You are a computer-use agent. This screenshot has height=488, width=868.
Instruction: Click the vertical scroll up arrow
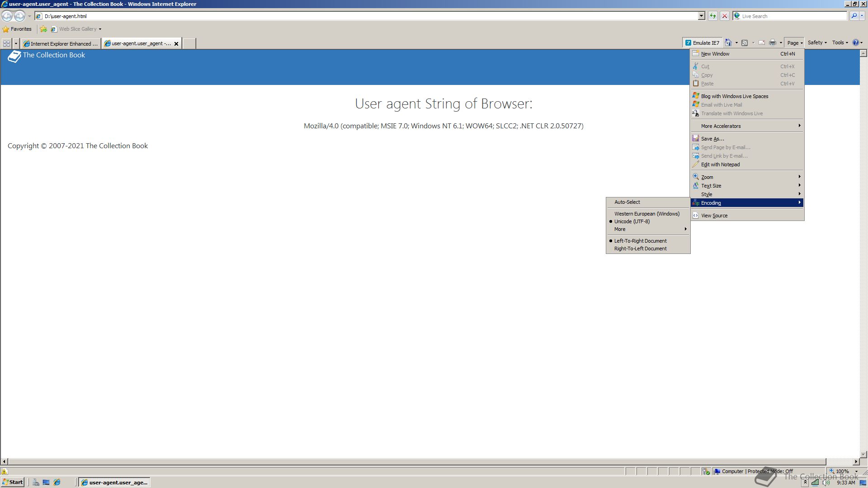pos(863,53)
